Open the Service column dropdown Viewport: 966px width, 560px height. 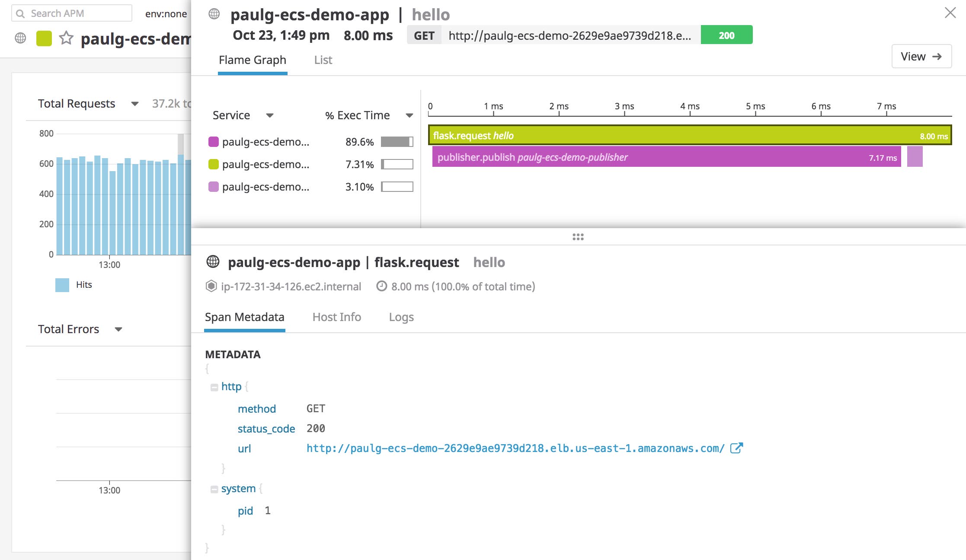click(269, 116)
